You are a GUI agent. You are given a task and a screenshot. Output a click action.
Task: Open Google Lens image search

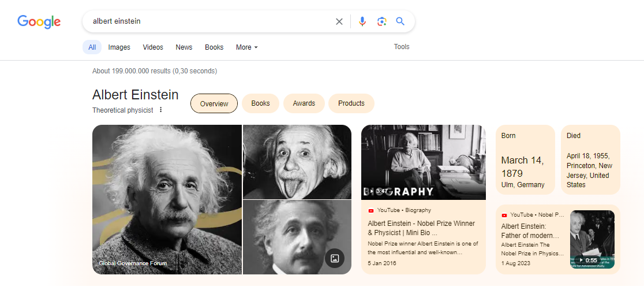[x=381, y=21]
